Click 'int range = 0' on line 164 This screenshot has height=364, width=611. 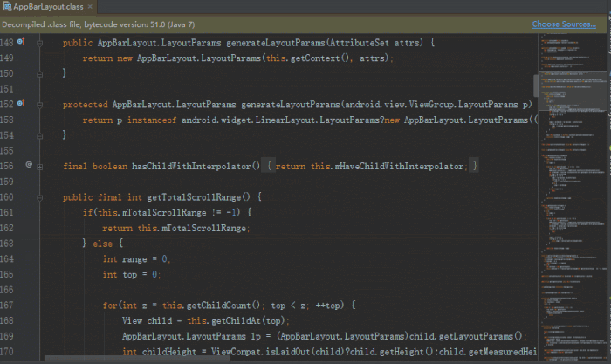[x=136, y=259]
